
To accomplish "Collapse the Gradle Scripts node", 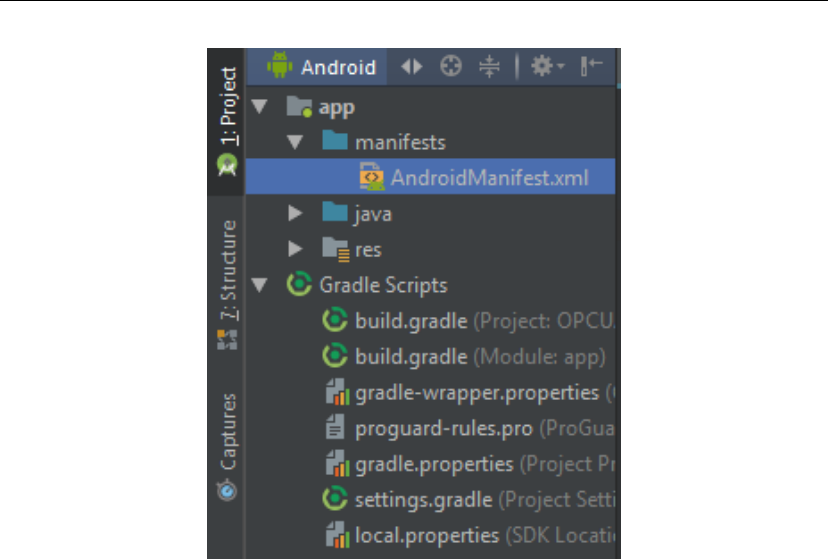I will coord(260,285).
